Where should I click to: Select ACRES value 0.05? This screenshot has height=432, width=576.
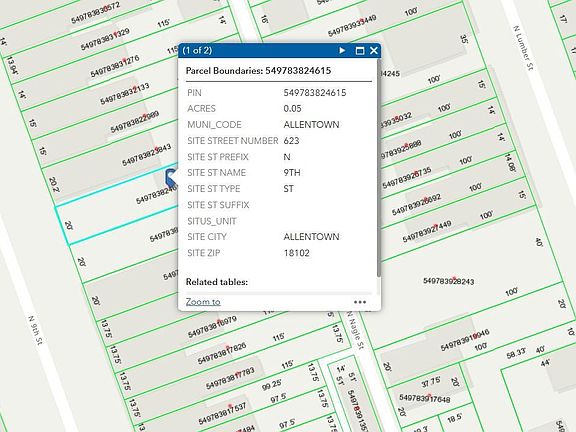tap(292, 109)
